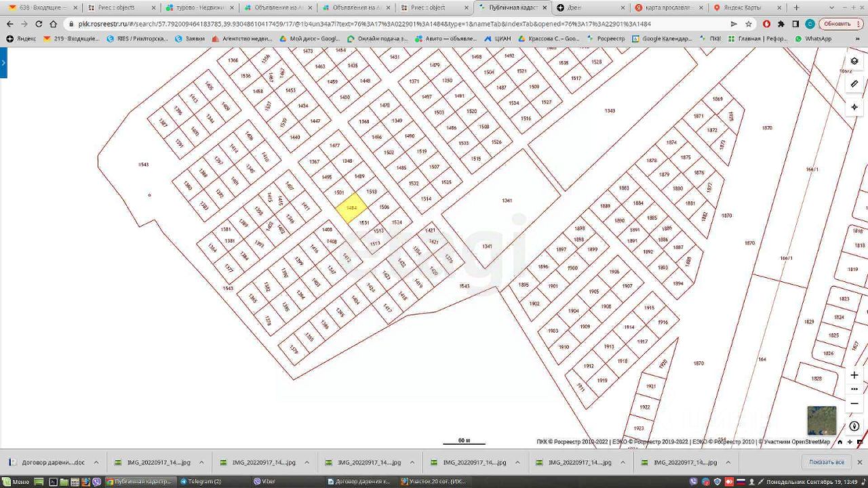Zoom out with the minus button
Viewport: 868px width, 488px height.
tap(854, 403)
